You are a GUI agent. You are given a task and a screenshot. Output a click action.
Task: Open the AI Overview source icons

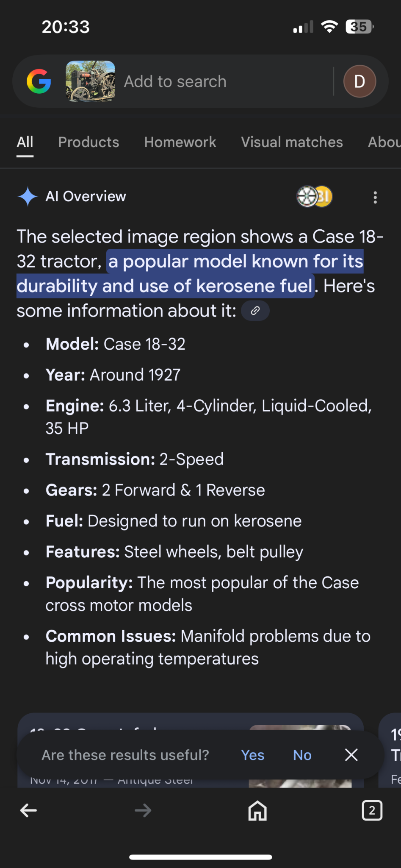pyautogui.click(x=314, y=197)
